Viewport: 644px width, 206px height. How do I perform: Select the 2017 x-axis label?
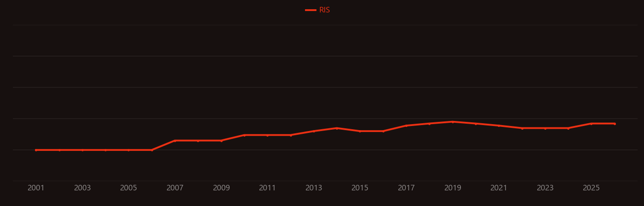click(x=406, y=188)
